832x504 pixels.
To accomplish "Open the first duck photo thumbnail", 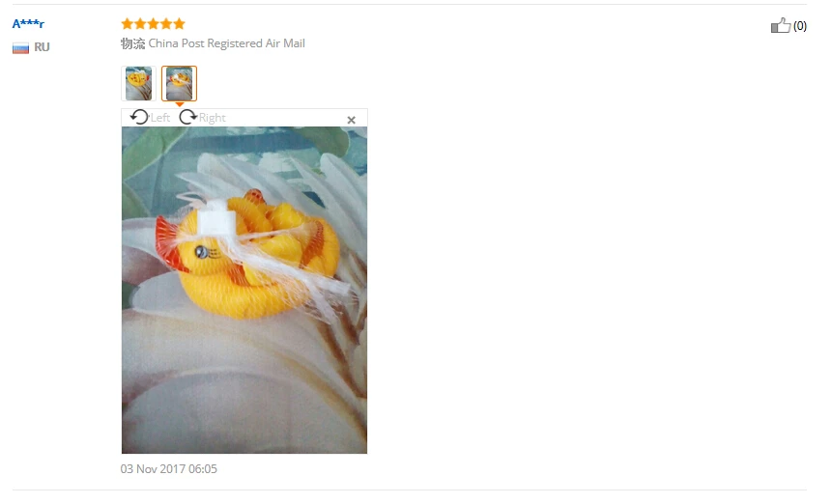I will tap(138, 83).
